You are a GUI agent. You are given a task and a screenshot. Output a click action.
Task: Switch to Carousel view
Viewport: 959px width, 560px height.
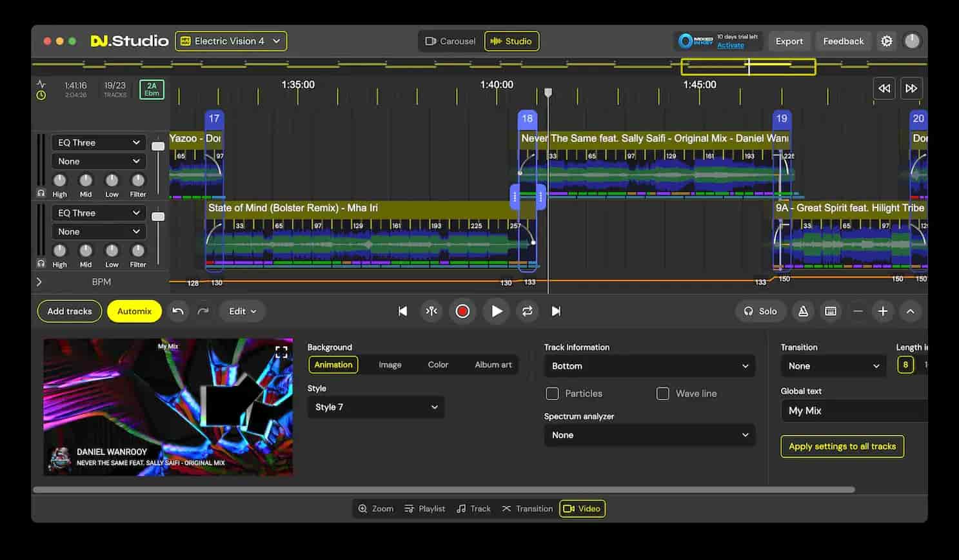(450, 41)
